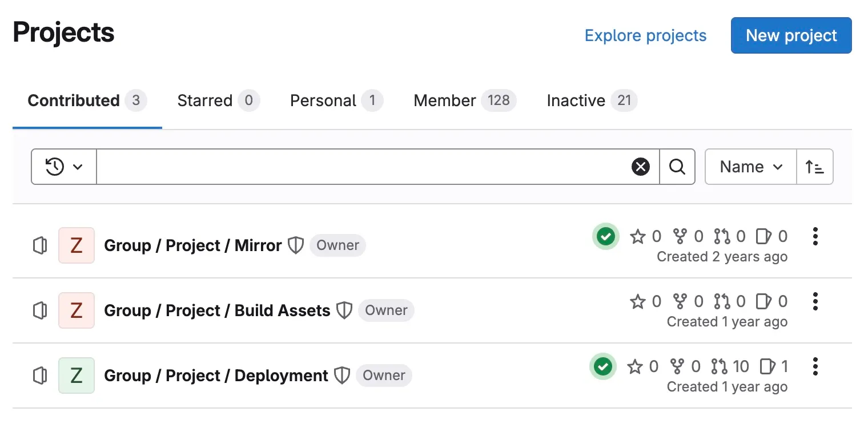
Task: Click the star count on Mirror row
Action: coord(645,236)
